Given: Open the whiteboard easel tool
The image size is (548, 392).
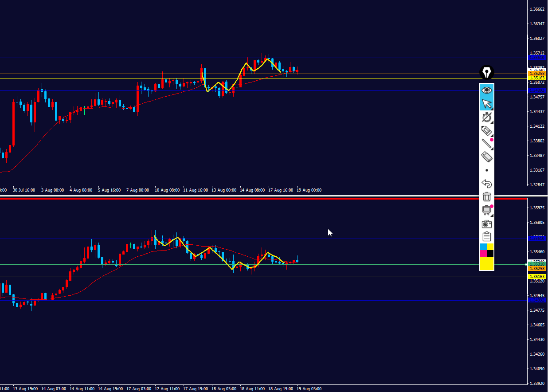Looking at the screenshot, I should (487, 210).
